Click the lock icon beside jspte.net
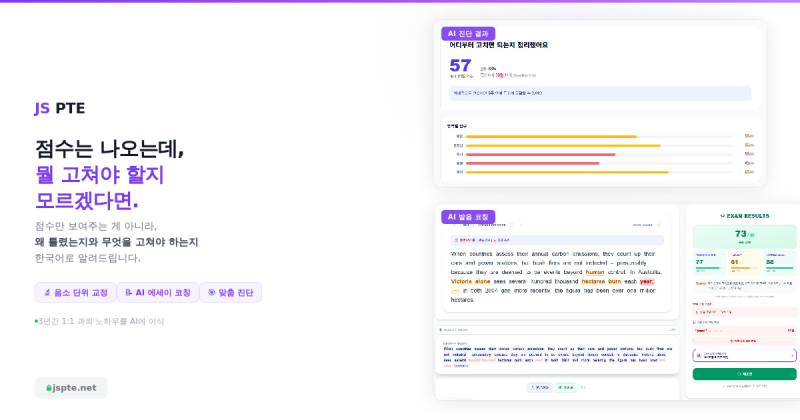The width and height of the screenshot is (800, 420). [x=49, y=388]
